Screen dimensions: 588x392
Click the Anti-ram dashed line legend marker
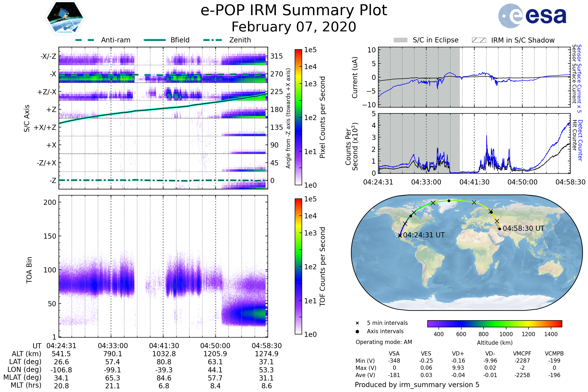(x=85, y=40)
